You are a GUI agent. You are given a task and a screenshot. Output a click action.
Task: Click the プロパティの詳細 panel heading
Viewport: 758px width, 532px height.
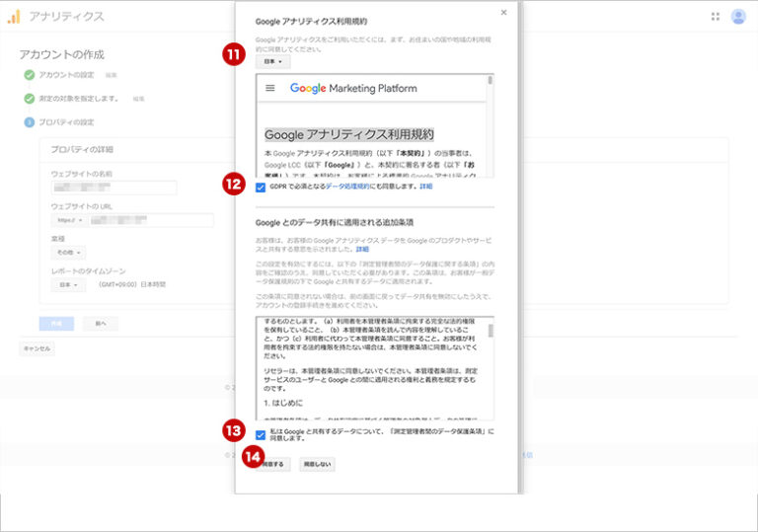tap(82, 149)
